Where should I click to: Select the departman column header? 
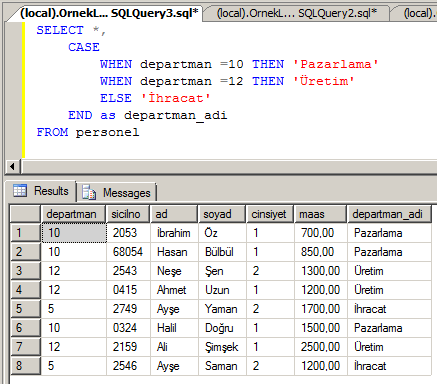tap(74, 214)
